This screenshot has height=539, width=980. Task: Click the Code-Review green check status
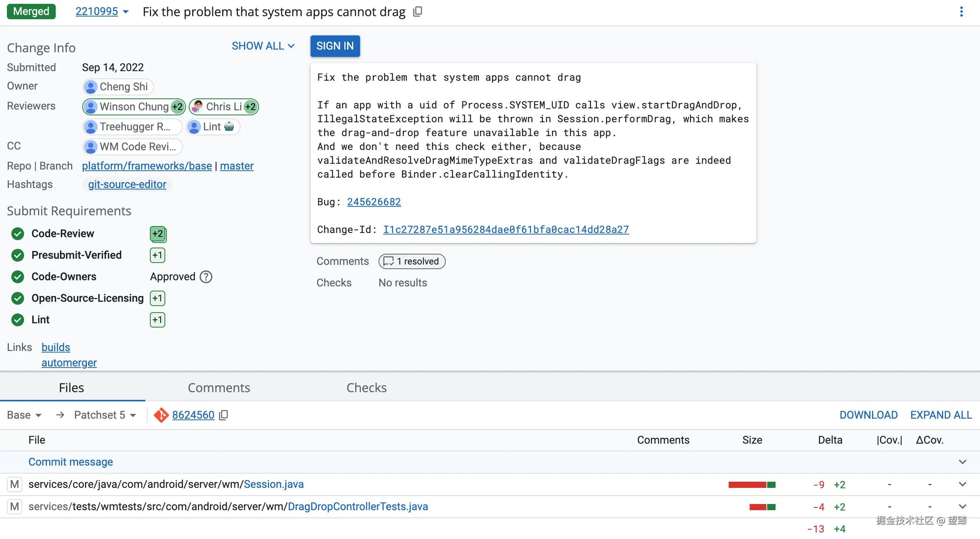pos(18,234)
